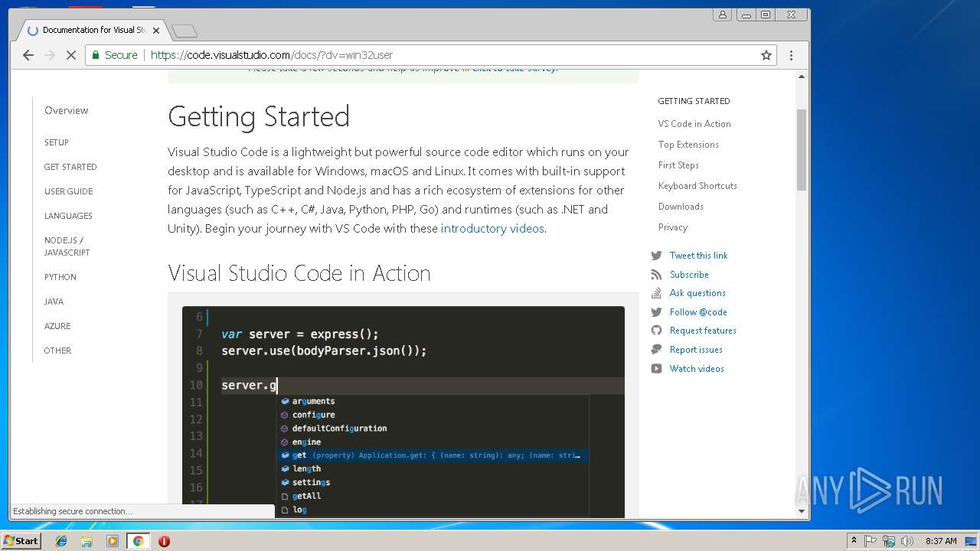Click the Chrome icon in the taskbar
Image resolution: width=980 pixels, height=551 pixels.
[x=138, y=541]
